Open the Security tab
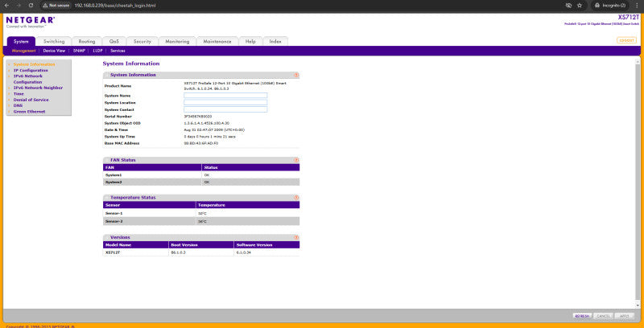The width and height of the screenshot is (644, 328). point(142,42)
